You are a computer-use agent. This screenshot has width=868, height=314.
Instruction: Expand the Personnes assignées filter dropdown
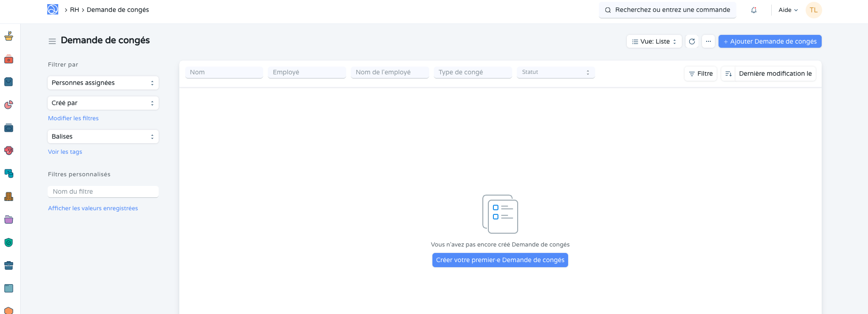coord(103,83)
